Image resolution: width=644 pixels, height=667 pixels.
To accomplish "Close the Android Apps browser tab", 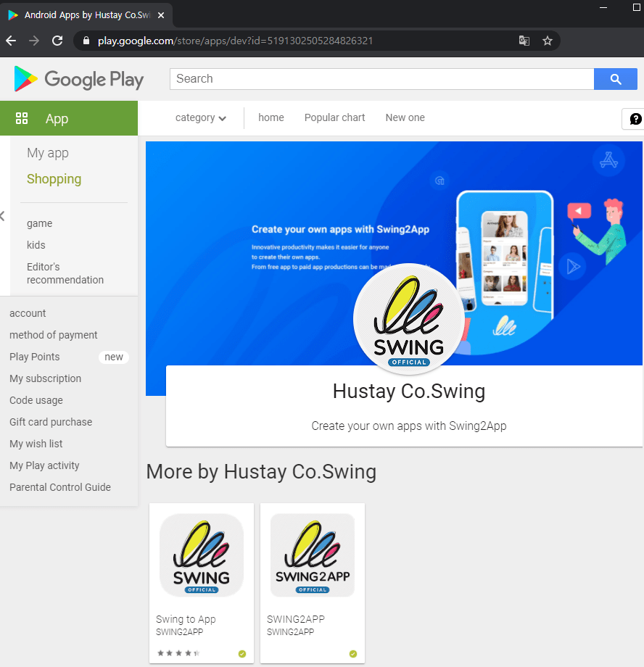I will click(161, 15).
